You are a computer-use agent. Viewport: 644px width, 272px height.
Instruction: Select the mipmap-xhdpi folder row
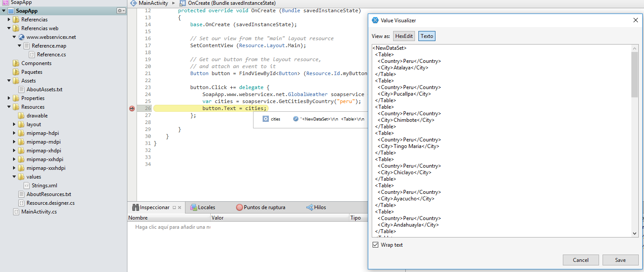click(63, 151)
